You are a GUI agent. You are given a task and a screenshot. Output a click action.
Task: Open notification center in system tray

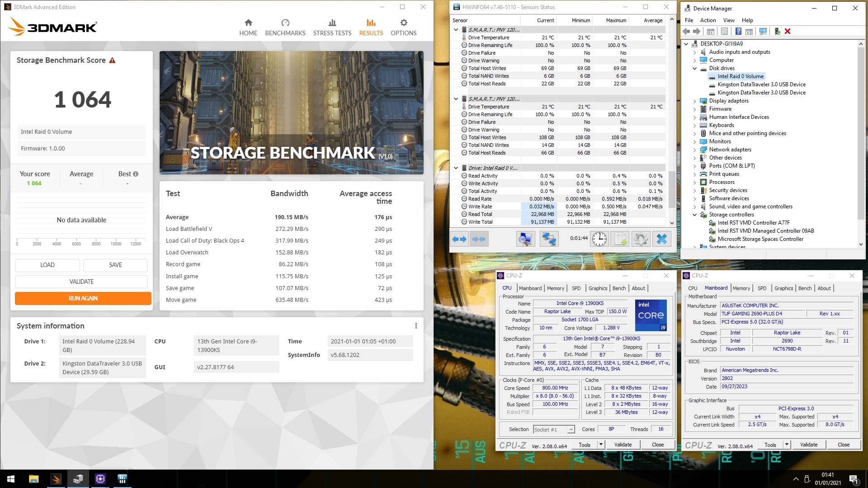click(x=854, y=479)
